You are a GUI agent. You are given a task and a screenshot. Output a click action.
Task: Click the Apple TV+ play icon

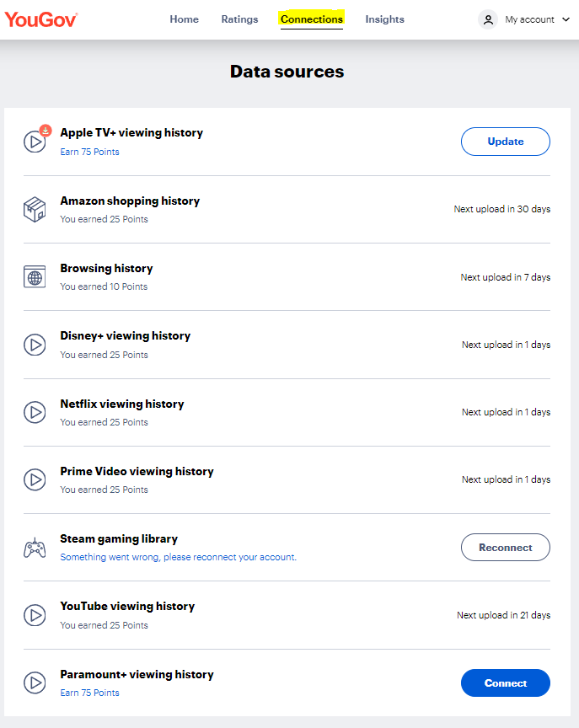click(x=35, y=142)
